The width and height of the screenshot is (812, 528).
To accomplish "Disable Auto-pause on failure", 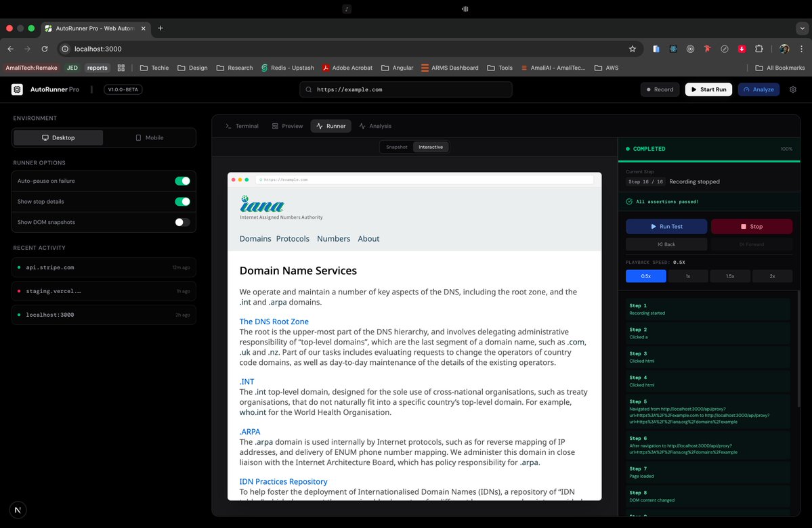I will pos(181,181).
